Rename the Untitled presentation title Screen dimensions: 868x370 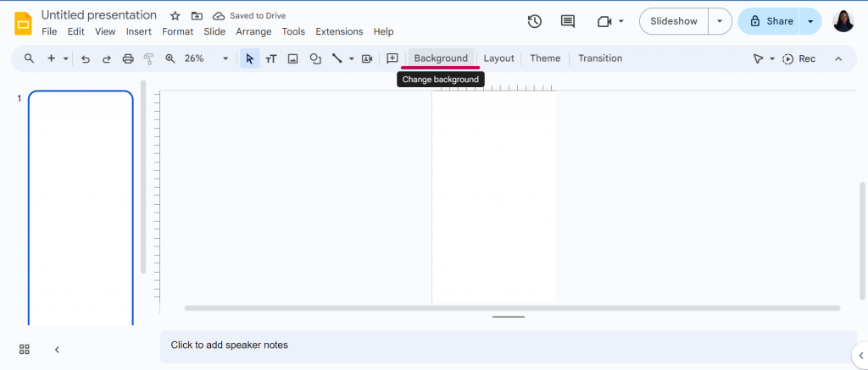pyautogui.click(x=99, y=15)
